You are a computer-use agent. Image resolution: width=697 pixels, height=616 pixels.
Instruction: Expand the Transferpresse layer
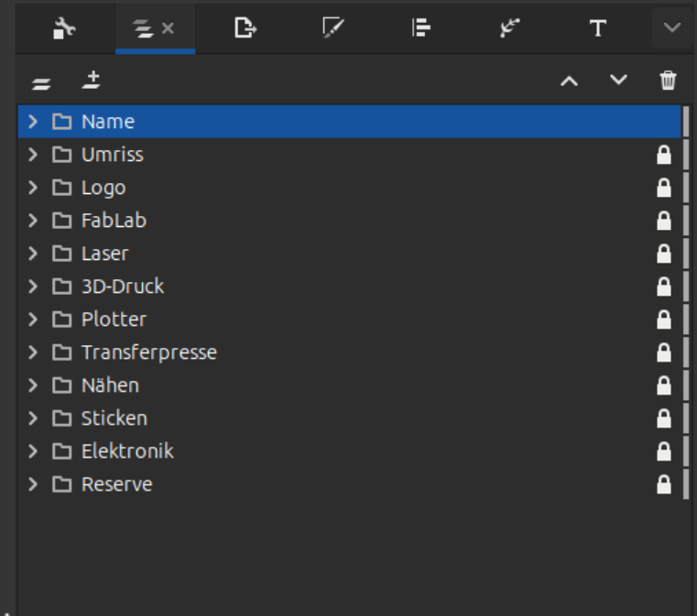click(x=33, y=352)
